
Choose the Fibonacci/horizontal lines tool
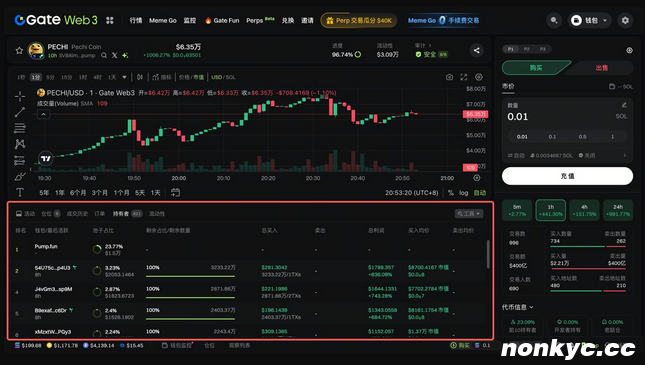(20, 128)
